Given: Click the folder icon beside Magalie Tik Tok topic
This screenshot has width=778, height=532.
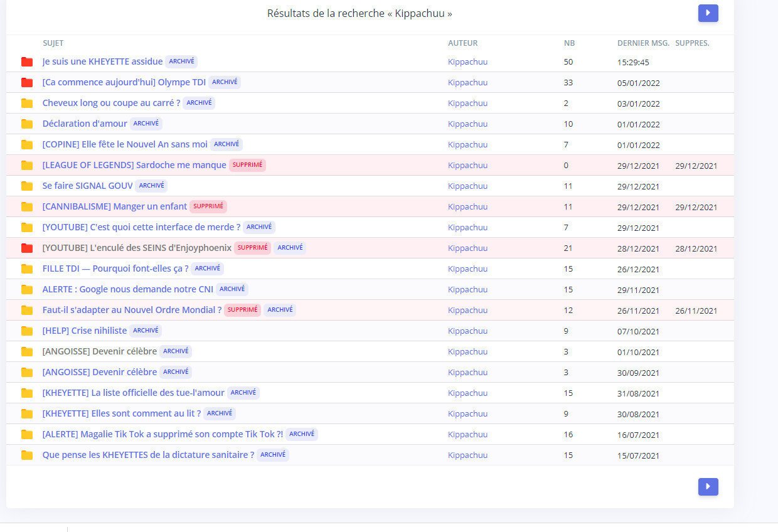Looking at the screenshot, I should [27, 434].
